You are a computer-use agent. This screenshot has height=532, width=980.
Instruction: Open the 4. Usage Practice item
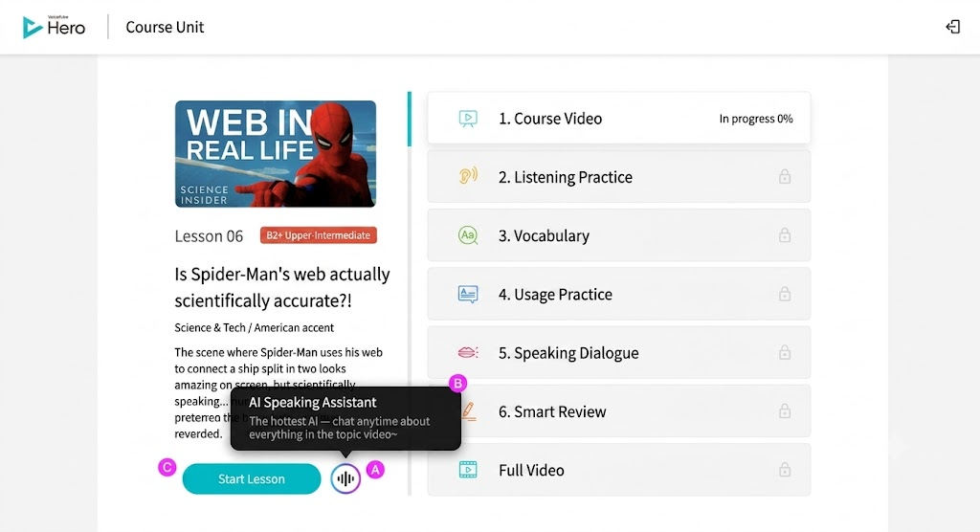tap(619, 294)
